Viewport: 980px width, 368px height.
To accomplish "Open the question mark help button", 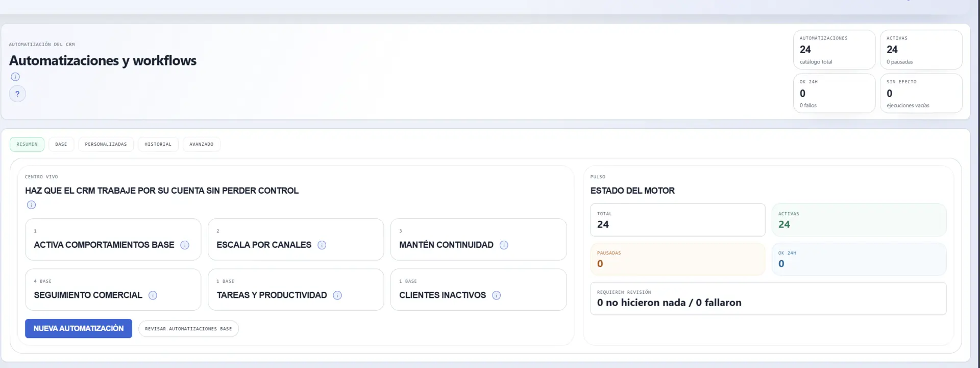I will point(17,94).
